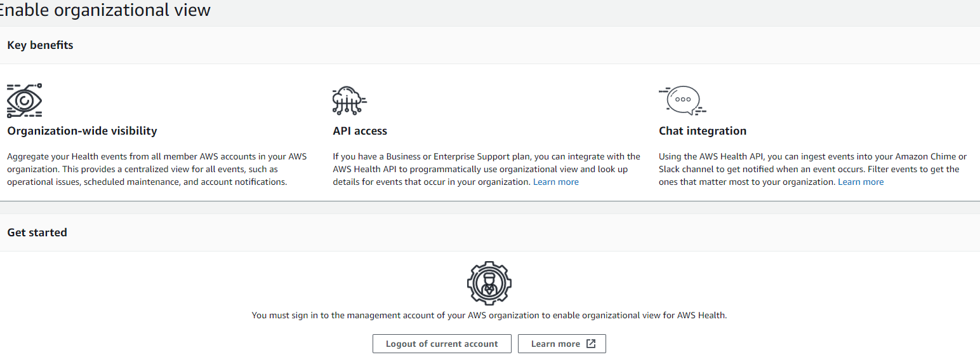Click the Logout of current account button

click(x=442, y=344)
